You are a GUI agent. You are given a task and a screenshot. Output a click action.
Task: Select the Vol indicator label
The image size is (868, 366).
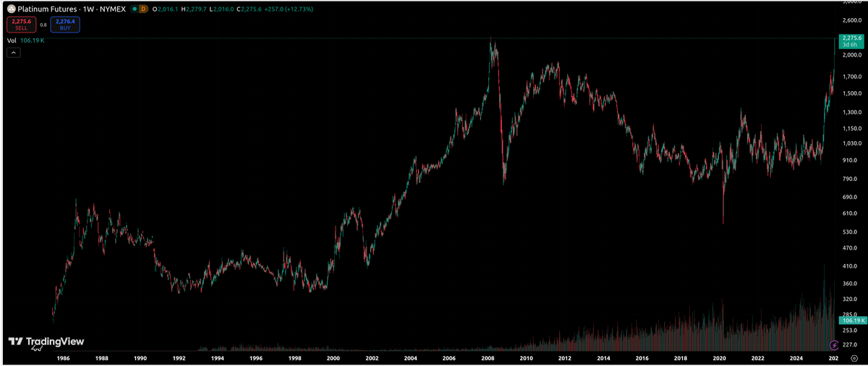tap(12, 41)
